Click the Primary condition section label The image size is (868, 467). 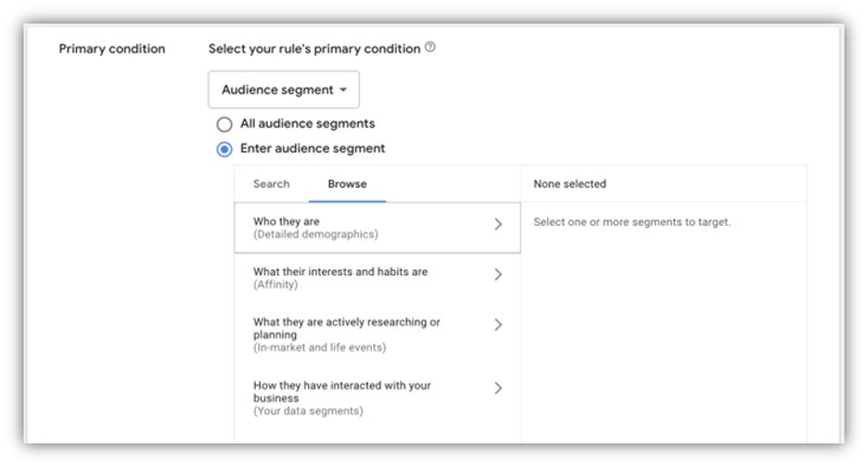point(112,49)
